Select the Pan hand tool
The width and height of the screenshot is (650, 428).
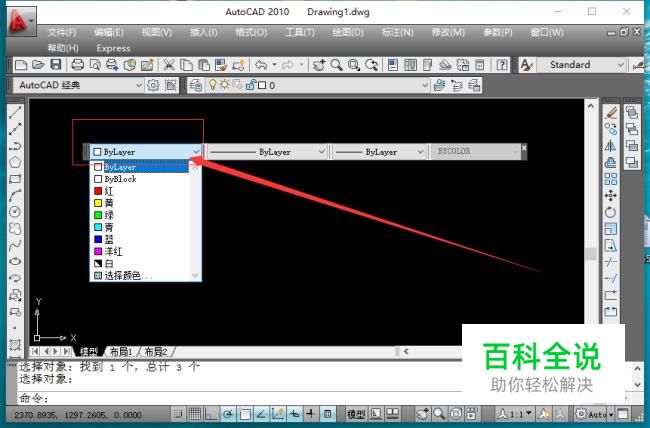click(x=319, y=65)
